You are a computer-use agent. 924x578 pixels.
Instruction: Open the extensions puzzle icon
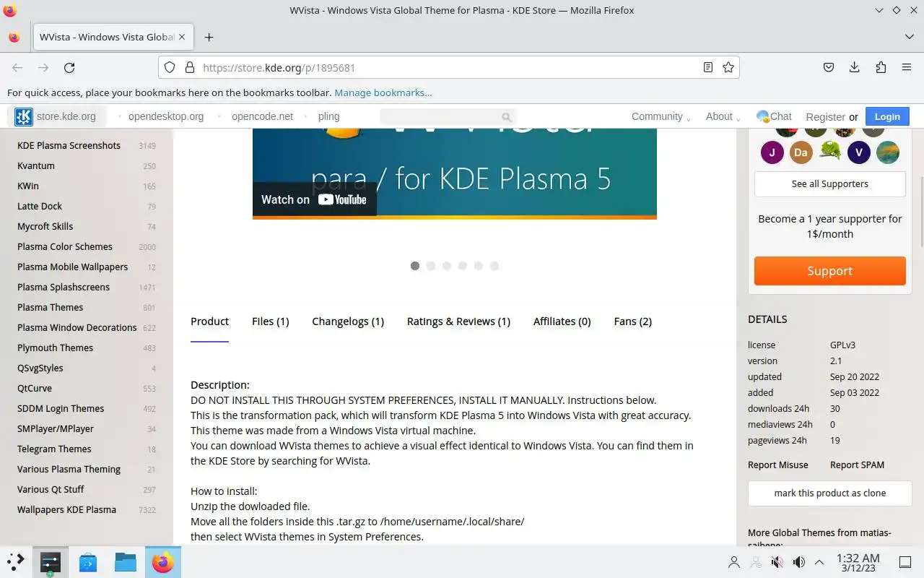pyautogui.click(x=881, y=67)
